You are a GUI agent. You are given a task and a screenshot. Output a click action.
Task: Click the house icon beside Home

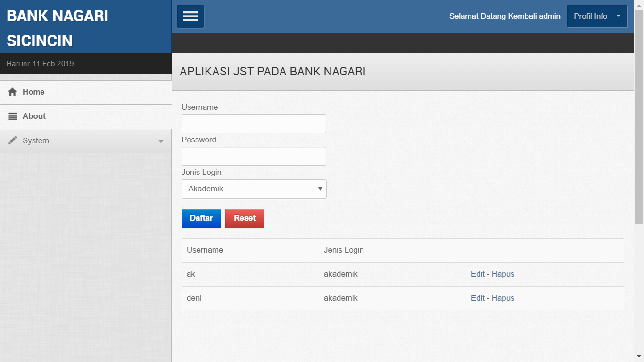pos(13,92)
